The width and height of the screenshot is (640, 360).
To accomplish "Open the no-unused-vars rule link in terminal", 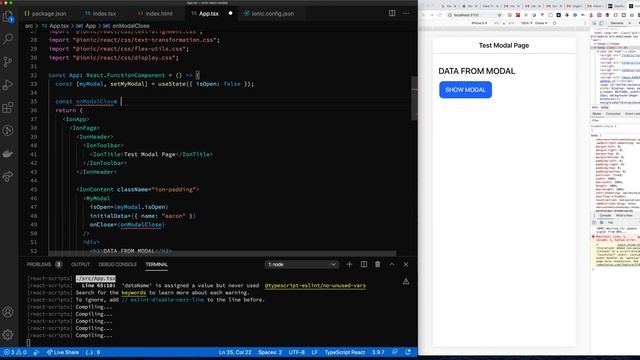I will (315, 286).
